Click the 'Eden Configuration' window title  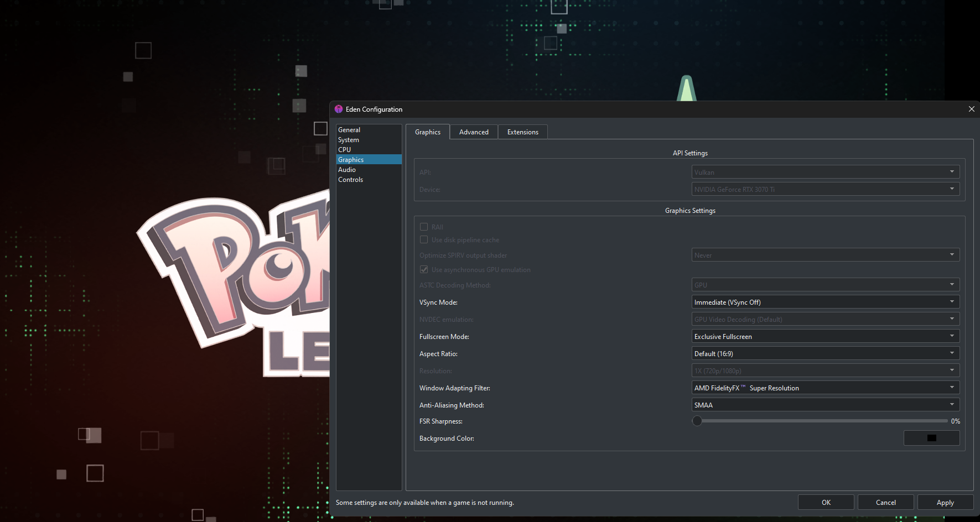[374, 109]
